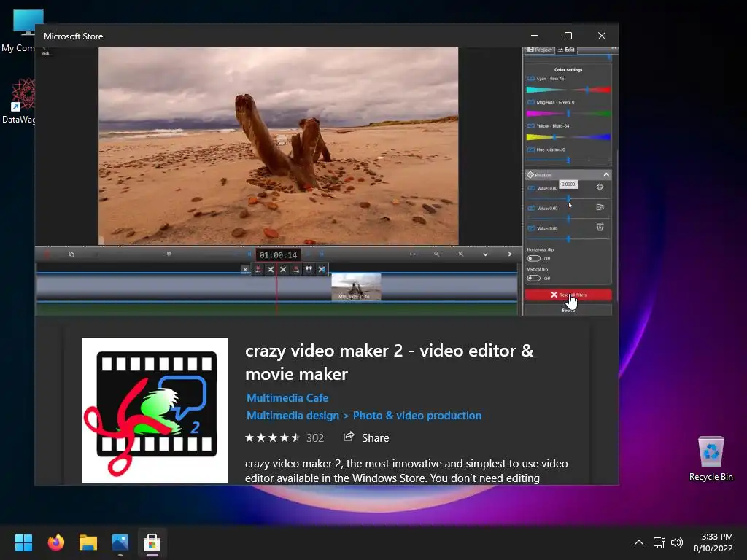Screen dimensions: 747x560
Task: Click the second red-x cut tool icon
Action: pyautogui.click(x=296, y=270)
